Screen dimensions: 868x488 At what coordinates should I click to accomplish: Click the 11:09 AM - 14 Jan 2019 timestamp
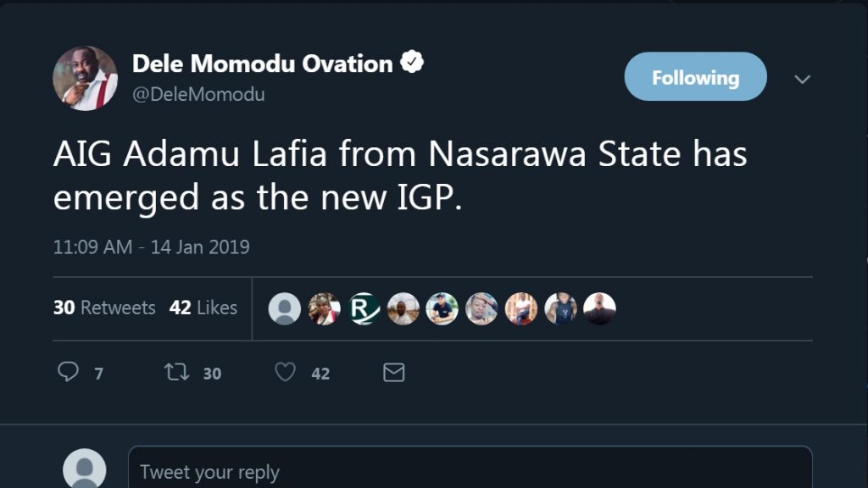[x=151, y=247]
